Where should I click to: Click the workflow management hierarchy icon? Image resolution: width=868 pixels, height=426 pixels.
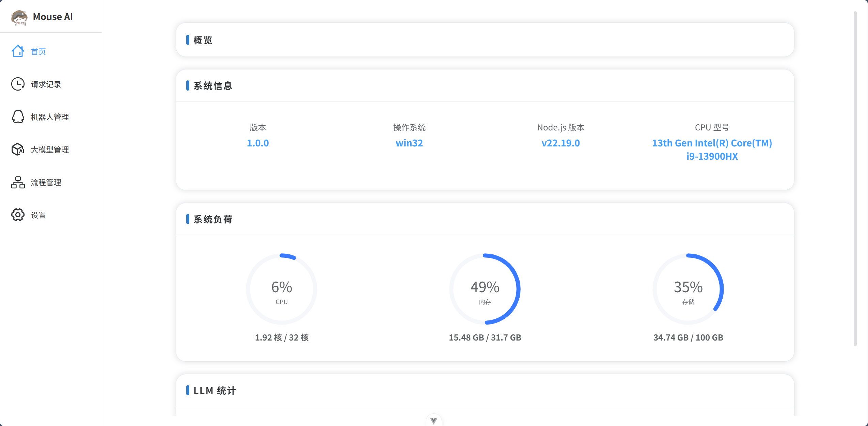click(x=18, y=182)
